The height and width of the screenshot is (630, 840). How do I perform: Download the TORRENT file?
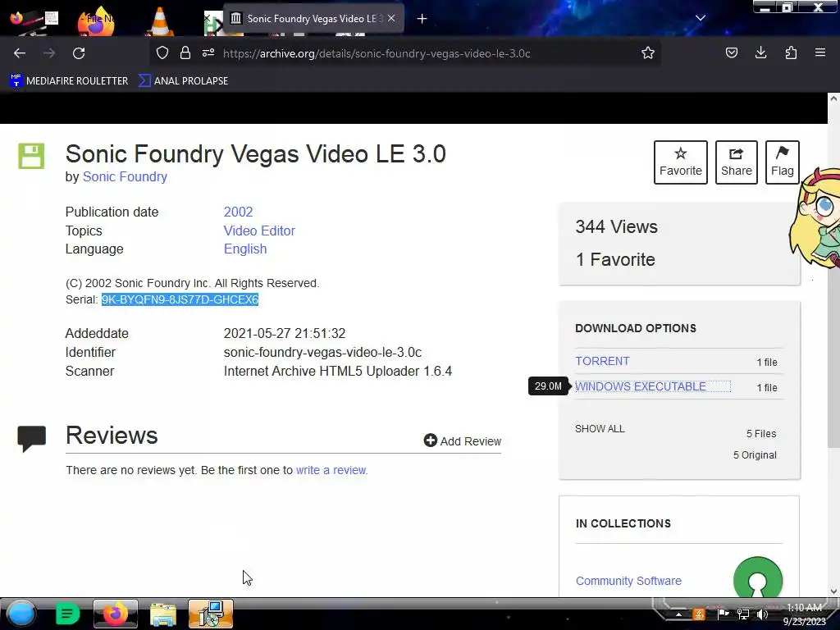(602, 361)
